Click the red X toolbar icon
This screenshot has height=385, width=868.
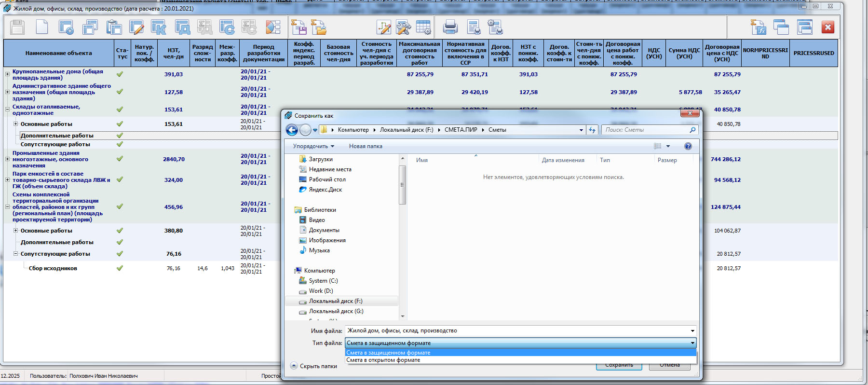[827, 27]
